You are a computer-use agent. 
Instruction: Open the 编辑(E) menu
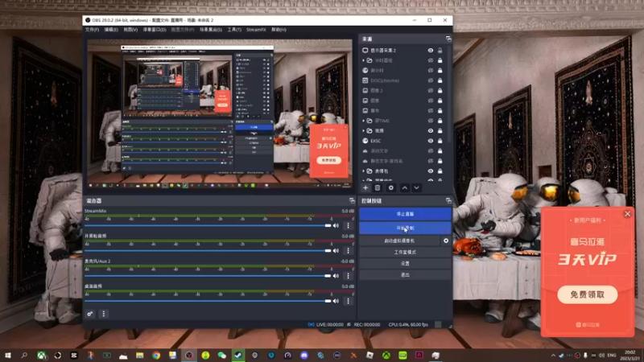point(111,30)
